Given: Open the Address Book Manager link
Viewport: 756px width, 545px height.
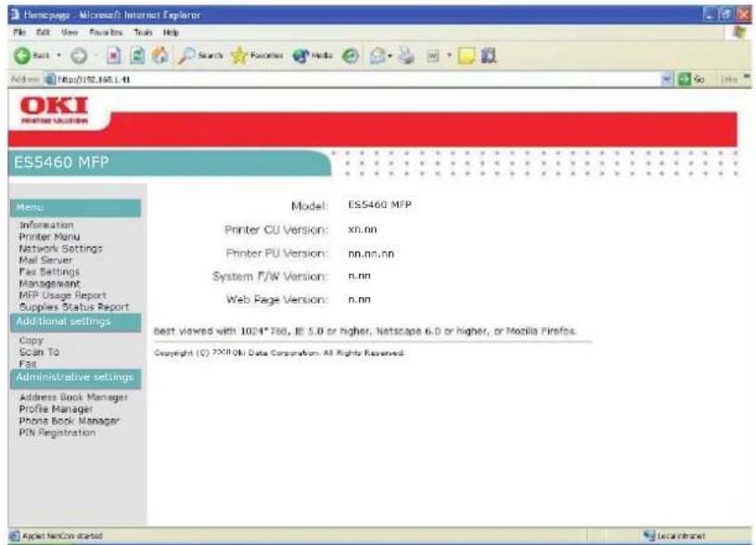Looking at the screenshot, I should [73, 397].
